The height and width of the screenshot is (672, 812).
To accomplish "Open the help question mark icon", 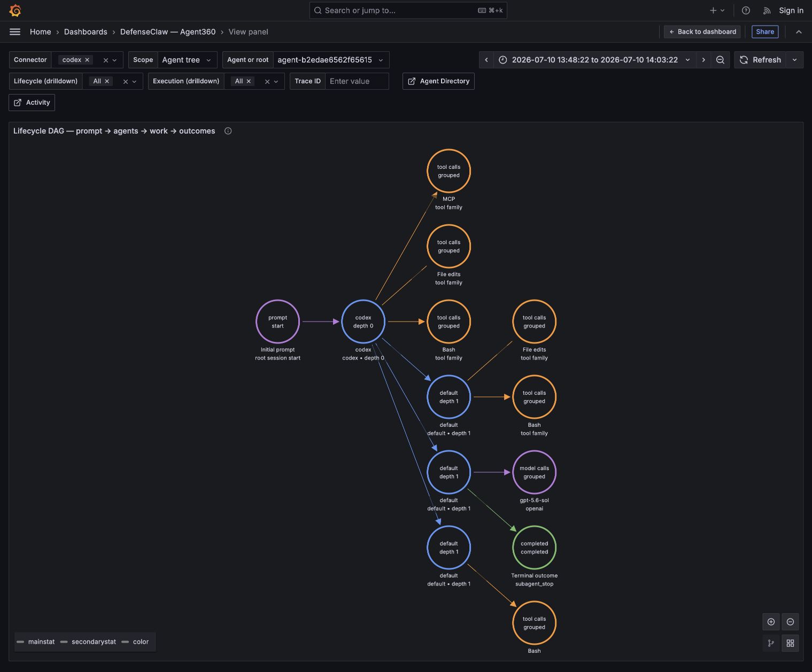I will [x=746, y=10].
